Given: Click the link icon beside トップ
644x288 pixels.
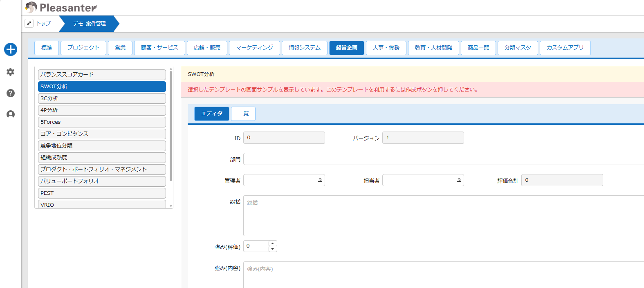Looking at the screenshot, I should click(29, 23).
